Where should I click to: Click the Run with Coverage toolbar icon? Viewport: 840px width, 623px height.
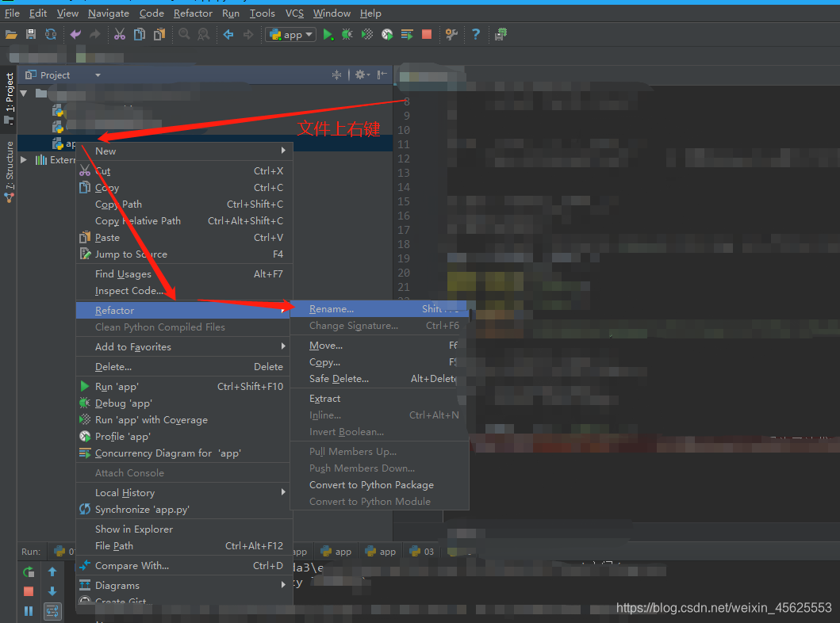coord(367,35)
